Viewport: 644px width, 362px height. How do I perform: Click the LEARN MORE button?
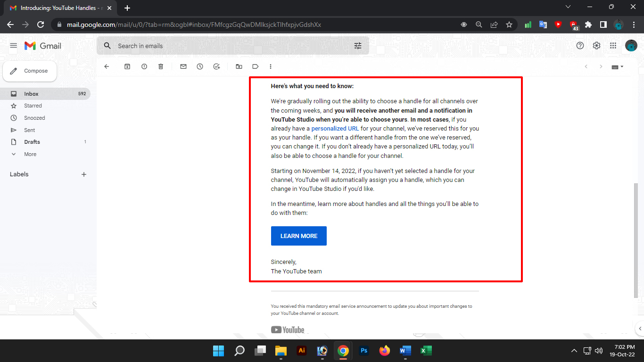click(x=299, y=236)
